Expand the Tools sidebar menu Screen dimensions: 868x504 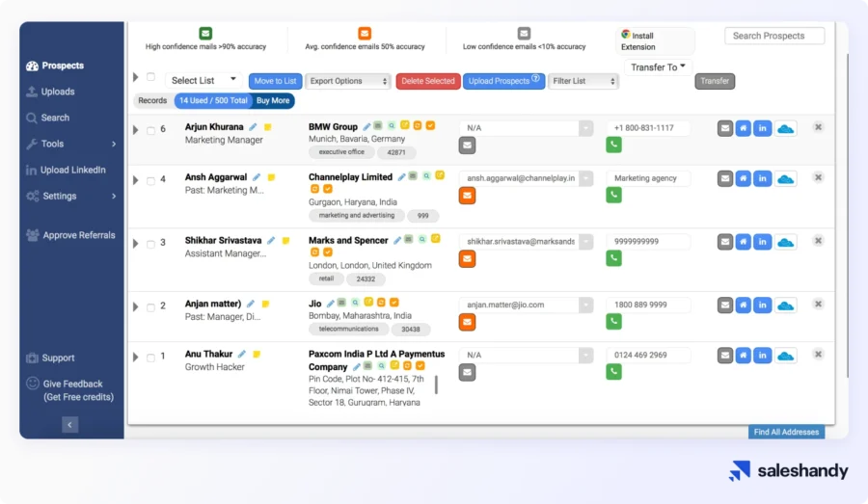tap(71, 144)
